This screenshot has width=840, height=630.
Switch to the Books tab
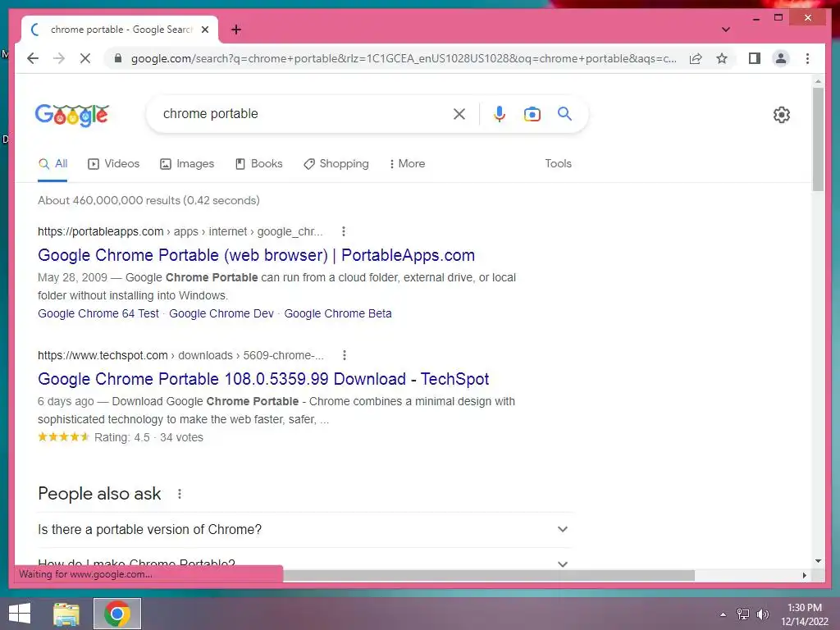click(x=258, y=164)
